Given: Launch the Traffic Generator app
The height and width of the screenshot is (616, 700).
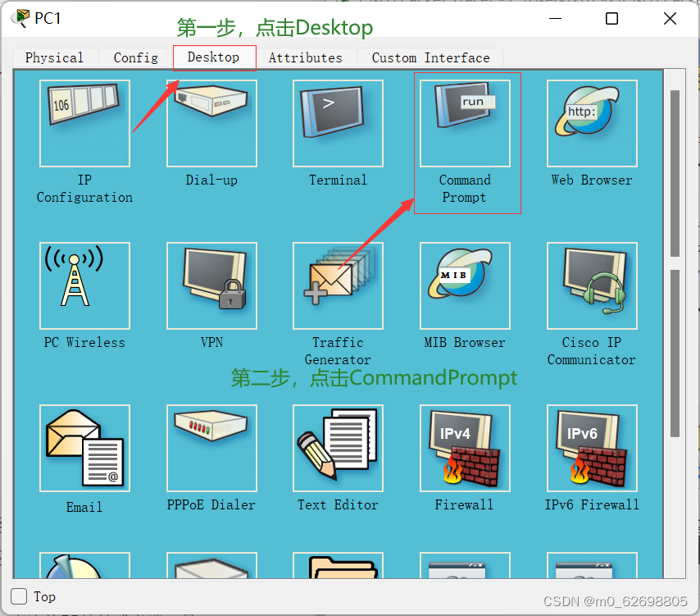Looking at the screenshot, I should 338,286.
